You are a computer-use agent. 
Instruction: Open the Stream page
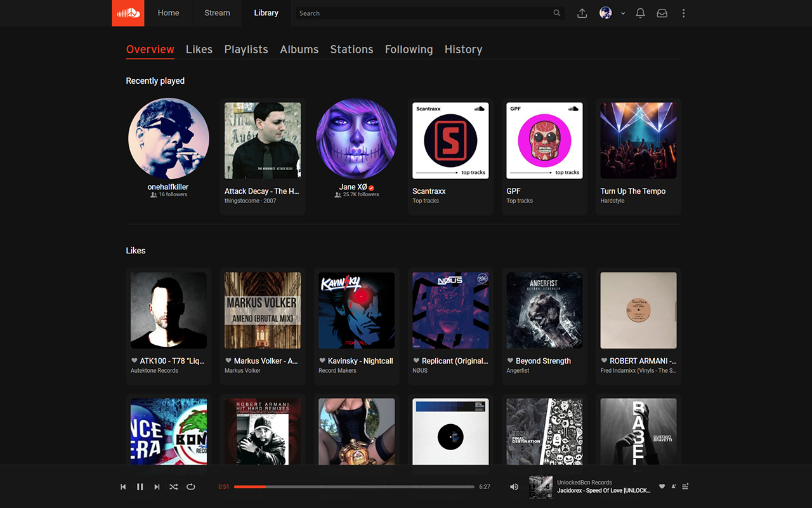217,13
